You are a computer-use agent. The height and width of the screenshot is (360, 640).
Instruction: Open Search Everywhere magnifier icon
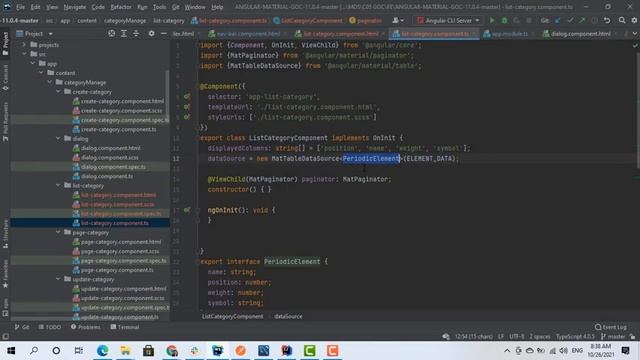click(622, 20)
